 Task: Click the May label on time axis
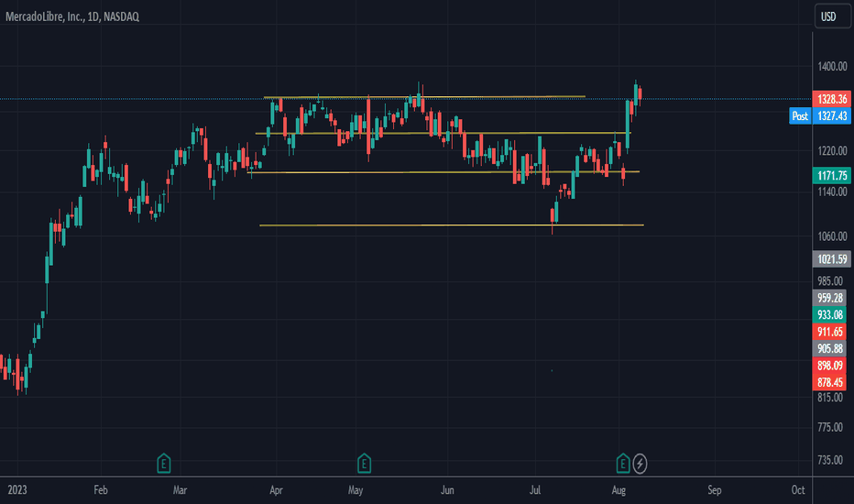pos(356,490)
